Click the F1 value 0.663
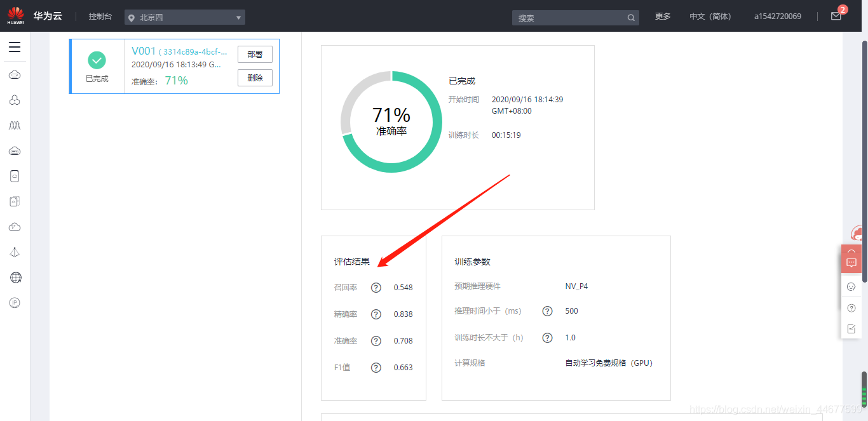 coord(403,368)
